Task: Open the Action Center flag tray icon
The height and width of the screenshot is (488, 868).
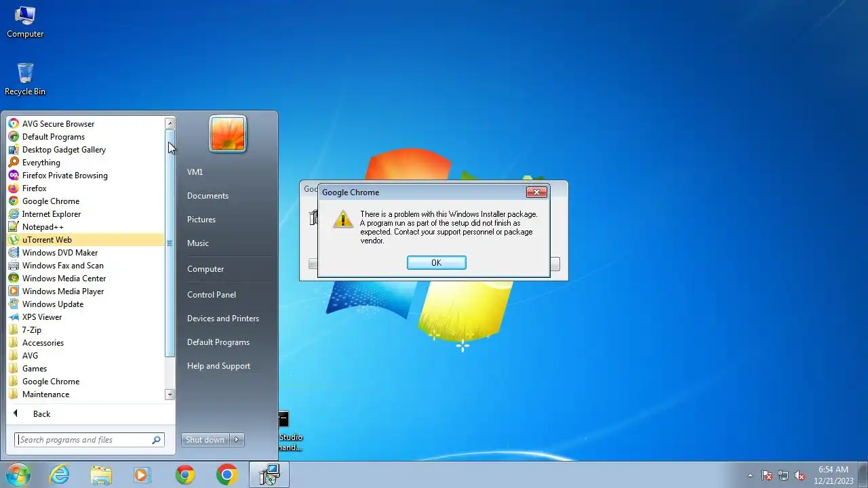Action: [767, 475]
